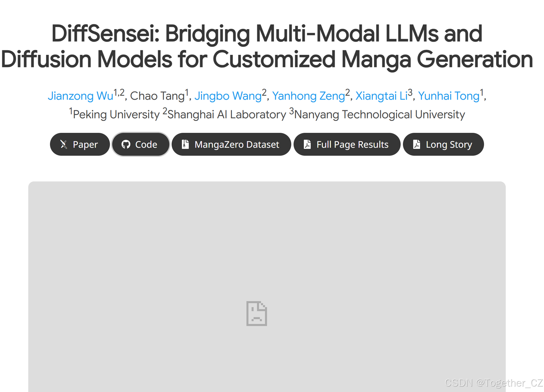Select the GitHub icon on the Code button

(126, 144)
